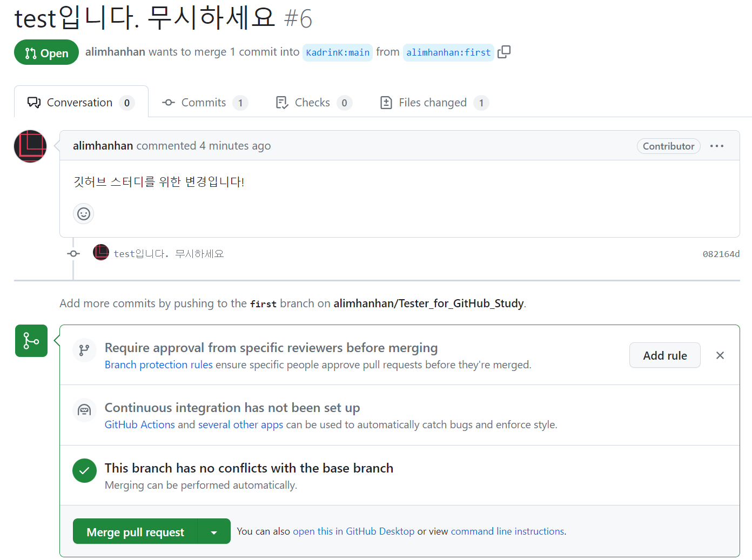Click the small avatar beside the commit
This screenshot has height=560, width=752.
(101, 252)
